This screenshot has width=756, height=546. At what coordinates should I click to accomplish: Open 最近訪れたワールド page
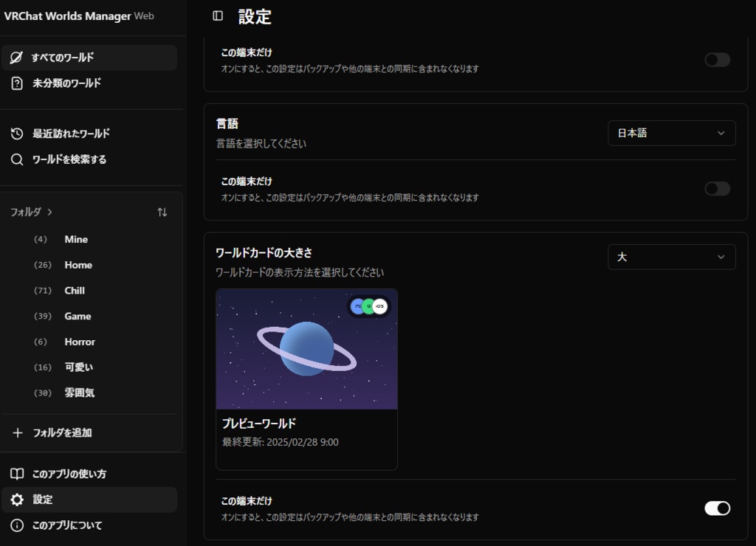(89, 134)
